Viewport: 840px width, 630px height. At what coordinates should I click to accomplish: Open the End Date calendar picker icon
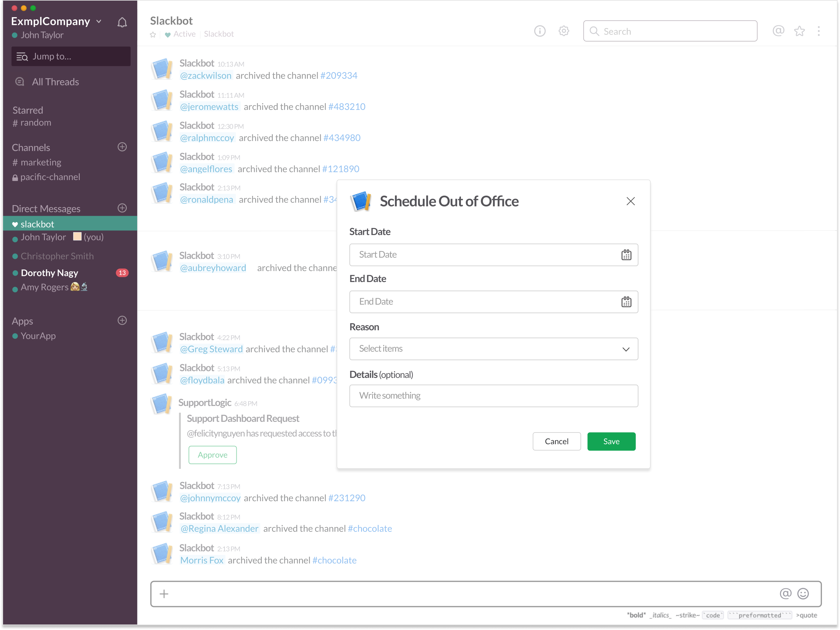[626, 302]
